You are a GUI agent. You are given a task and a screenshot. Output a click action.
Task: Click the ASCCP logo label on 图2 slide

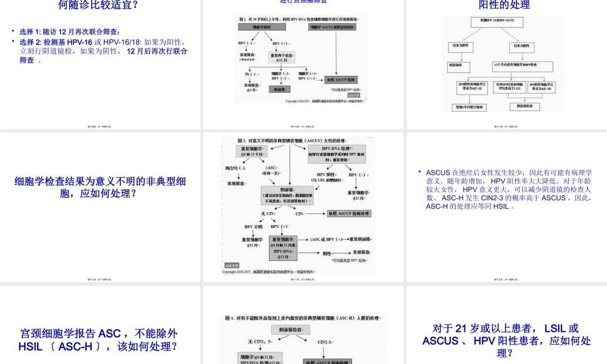click(x=232, y=266)
